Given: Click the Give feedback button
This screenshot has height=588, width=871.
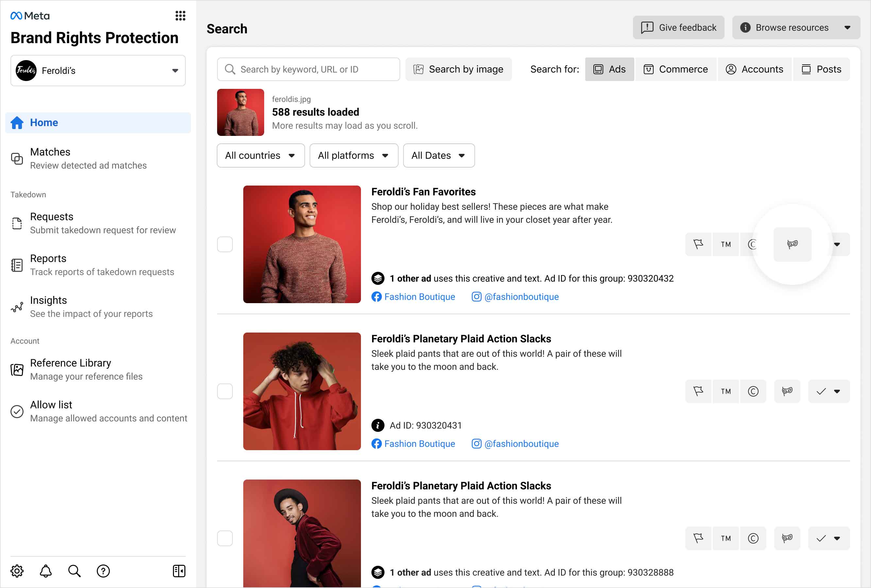Looking at the screenshot, I should (x=678, y=27).
